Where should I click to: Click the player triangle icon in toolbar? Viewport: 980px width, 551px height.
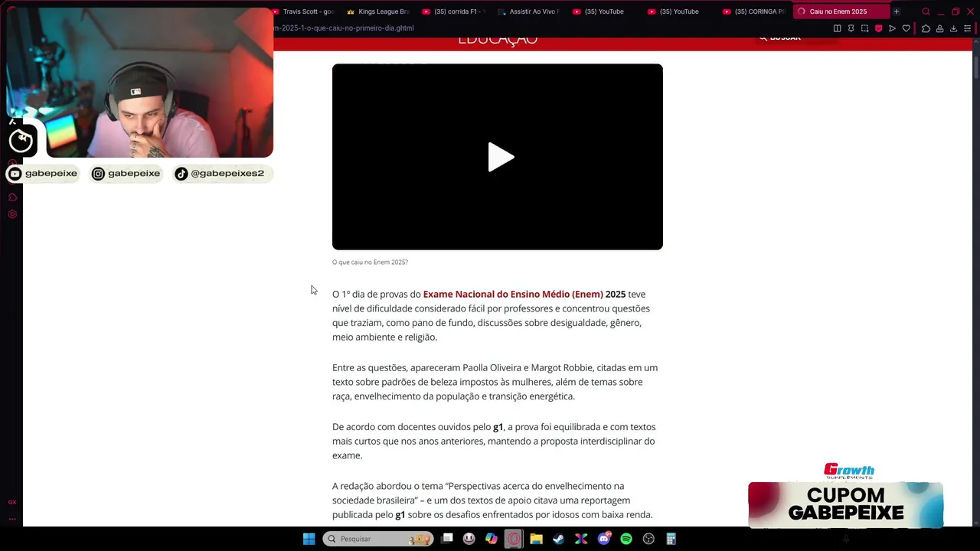point(892,28)
